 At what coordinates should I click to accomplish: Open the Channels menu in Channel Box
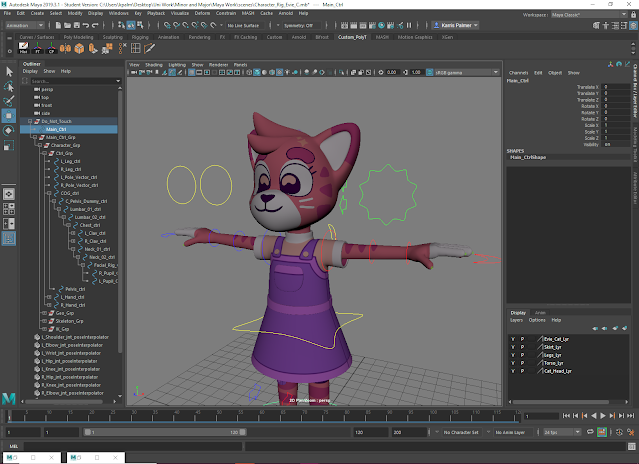pos(518,73)
